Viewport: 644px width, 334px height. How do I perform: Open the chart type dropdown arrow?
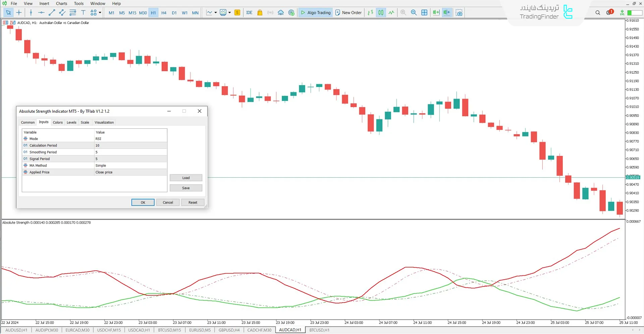[215, 13]
